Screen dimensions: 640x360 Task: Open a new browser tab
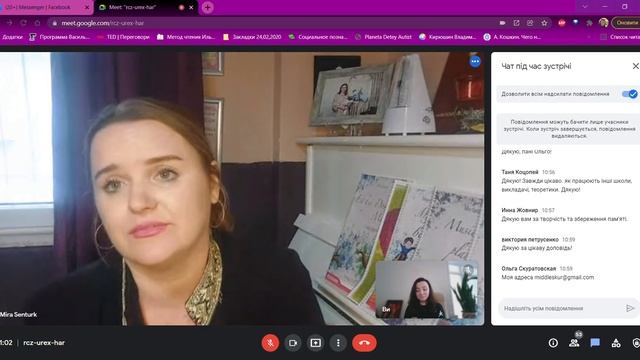point(207,7)
